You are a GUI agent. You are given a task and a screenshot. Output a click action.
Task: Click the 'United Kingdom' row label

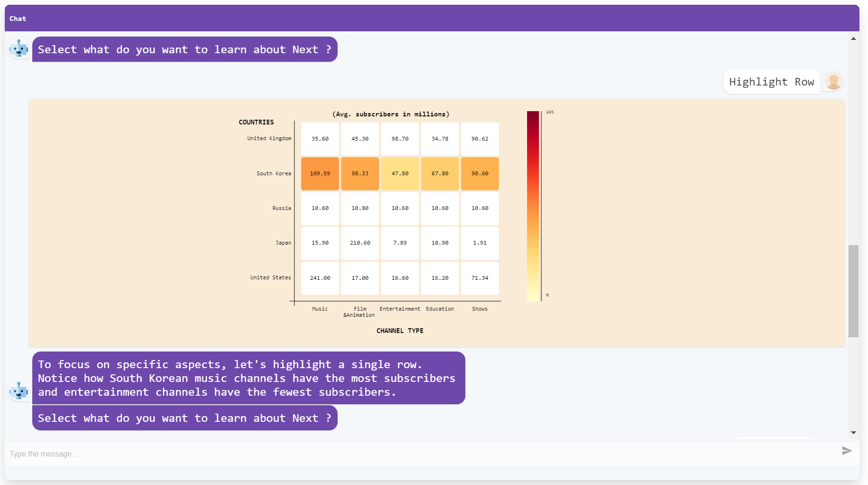(269, 138)
